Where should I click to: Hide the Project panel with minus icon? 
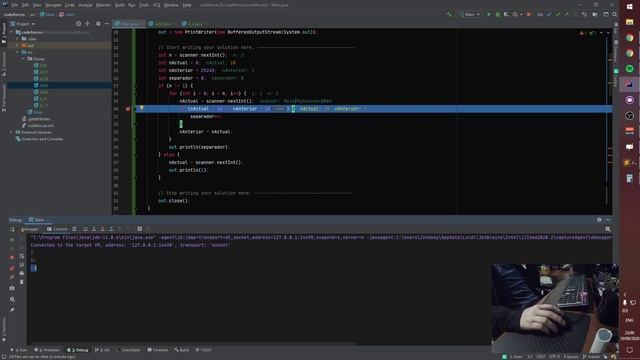[x=107, y=24]
